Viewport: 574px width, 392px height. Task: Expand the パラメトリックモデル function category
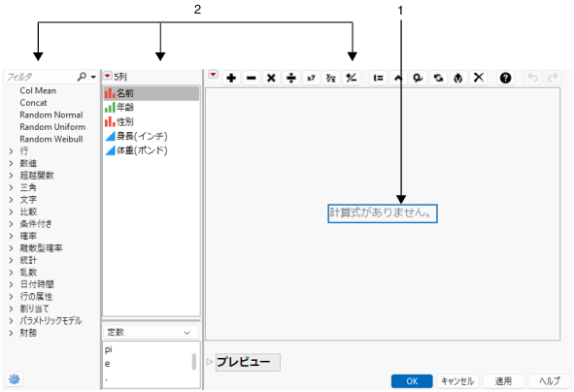pyautogui.click(x=11, y=321)
